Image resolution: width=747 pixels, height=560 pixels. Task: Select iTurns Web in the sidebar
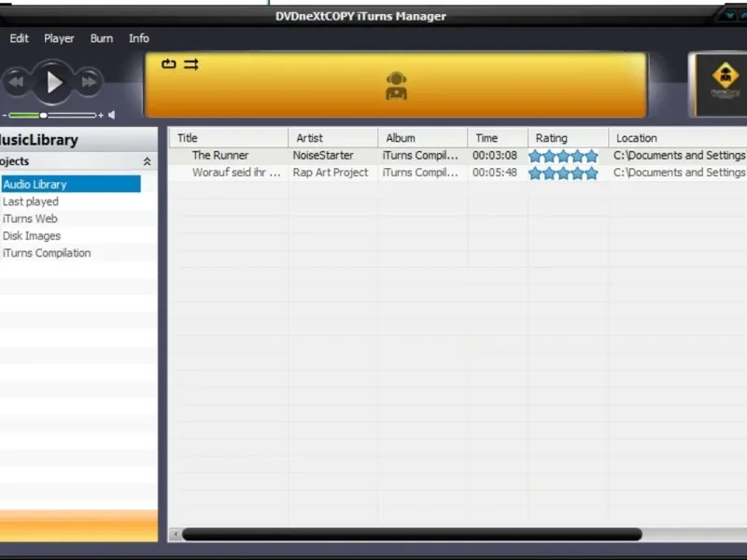click(x=30, y=218)
